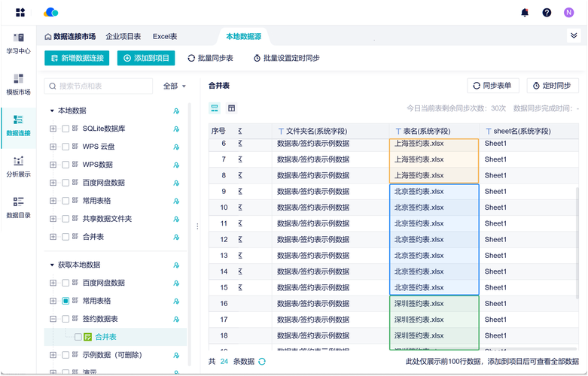This screenshot has height=376, width=588.
Task: Click the permission icon for WPS数据
Action: pos(176,165)
